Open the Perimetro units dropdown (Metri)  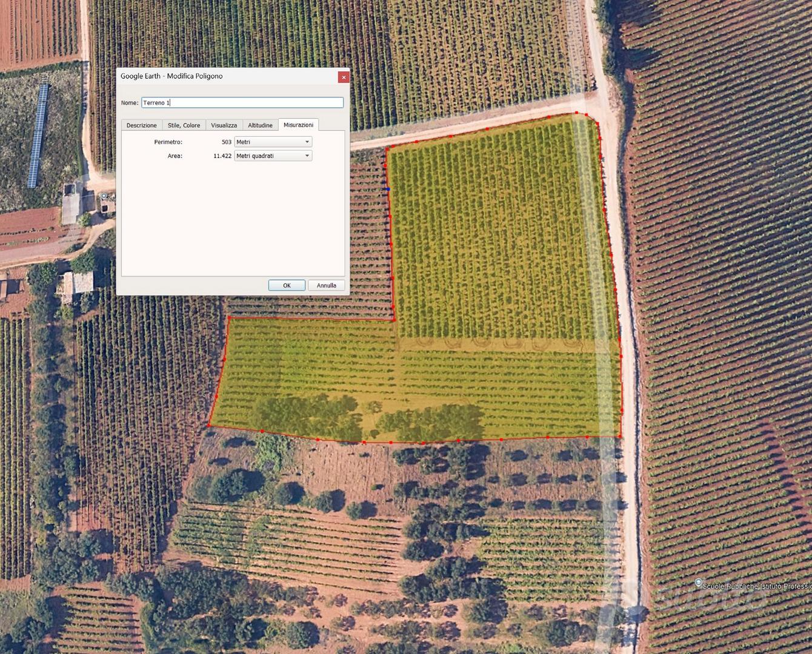pyautogui.click(x=273, y=142)
